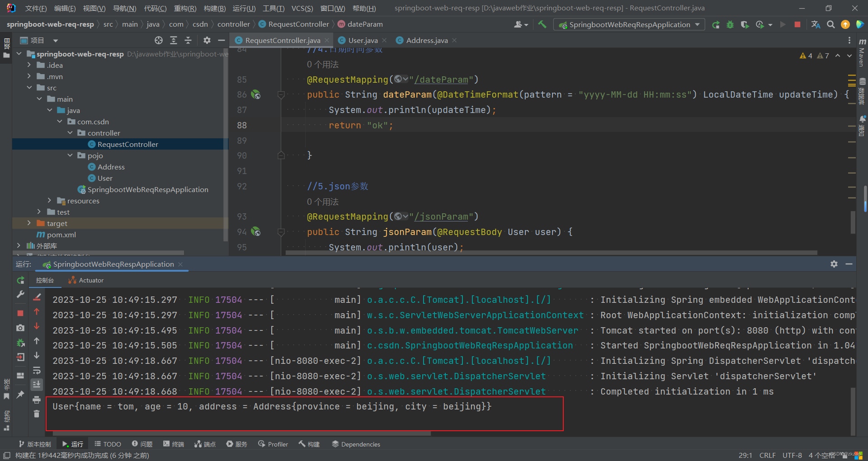868x461 pixels.
Task: Open Run panel settings gear icon
Action: 834,264
